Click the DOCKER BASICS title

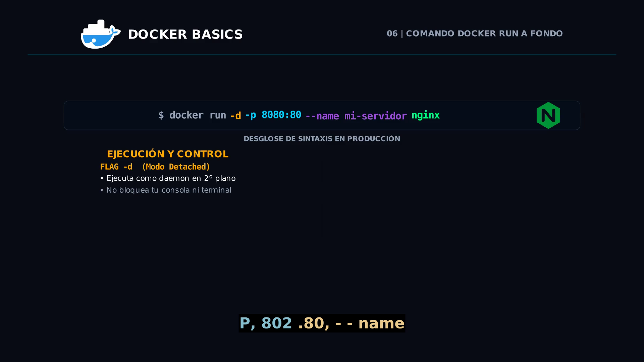185,34
